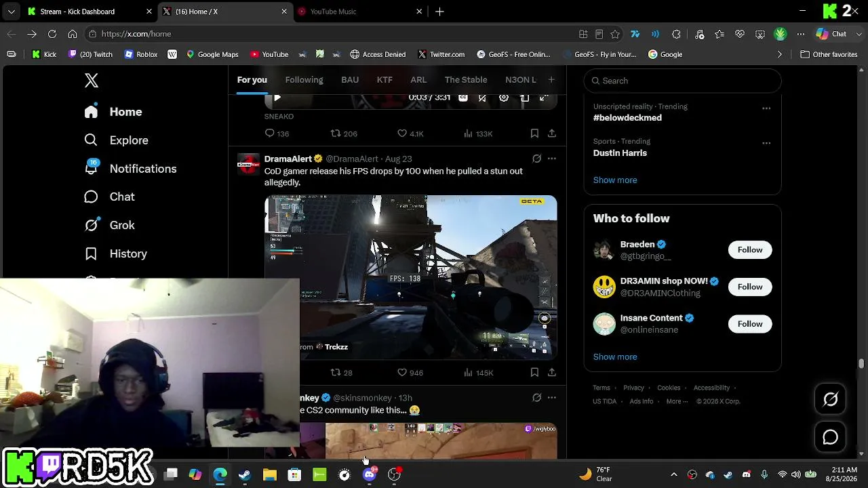Open more options for Dustin Harris trend
The width and height of the screenshot is (868, 488).
pos(766,143)
